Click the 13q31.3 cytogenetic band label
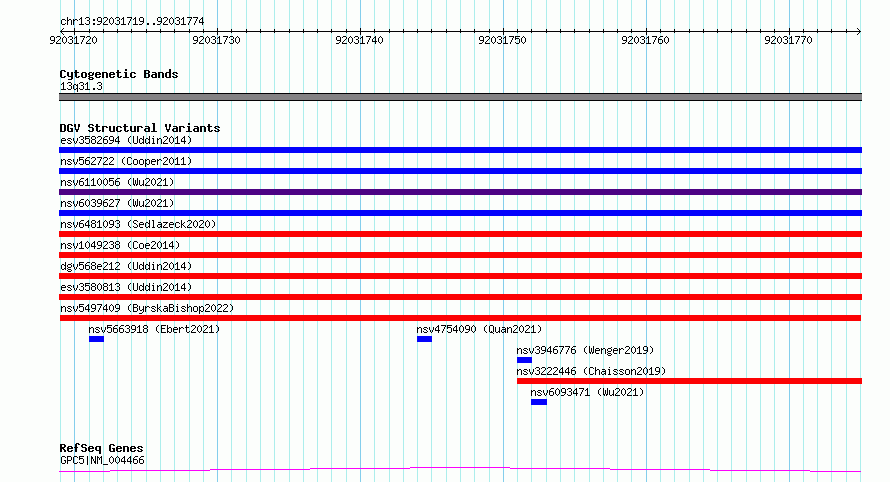The image size is (890, 482). click(81, 86)
